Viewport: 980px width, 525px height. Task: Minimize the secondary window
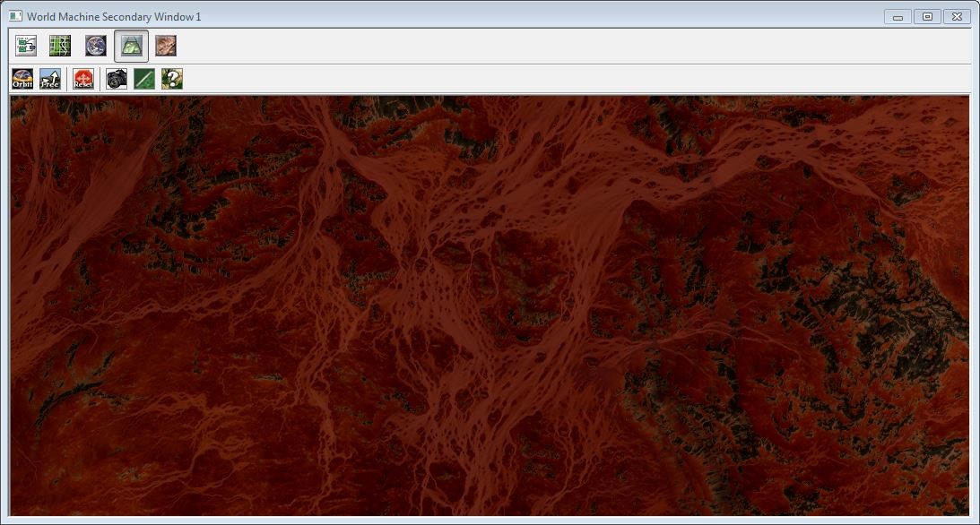[x=897, y=15]
